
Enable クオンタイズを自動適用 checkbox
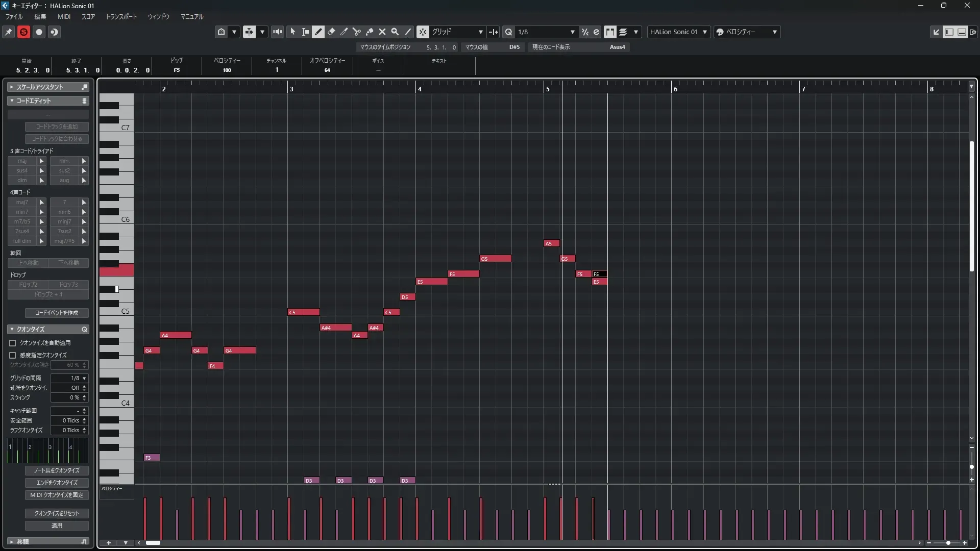tap(13, 343)
